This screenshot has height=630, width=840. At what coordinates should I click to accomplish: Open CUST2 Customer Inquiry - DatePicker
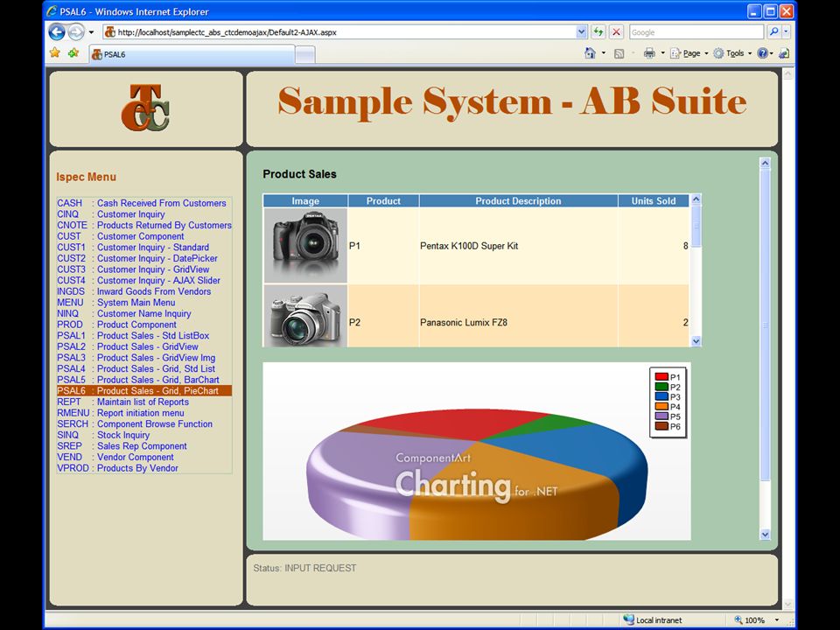coord(137,258)
